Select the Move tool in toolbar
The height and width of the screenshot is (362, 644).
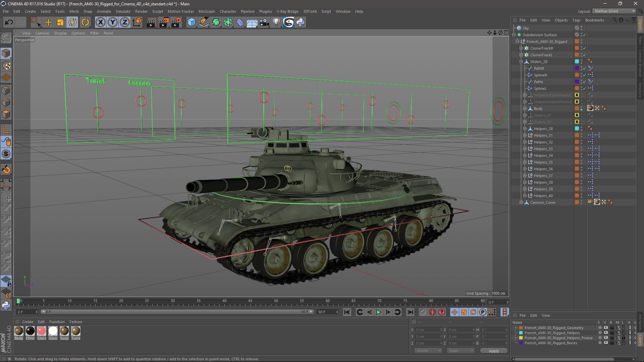click(48, 22)
